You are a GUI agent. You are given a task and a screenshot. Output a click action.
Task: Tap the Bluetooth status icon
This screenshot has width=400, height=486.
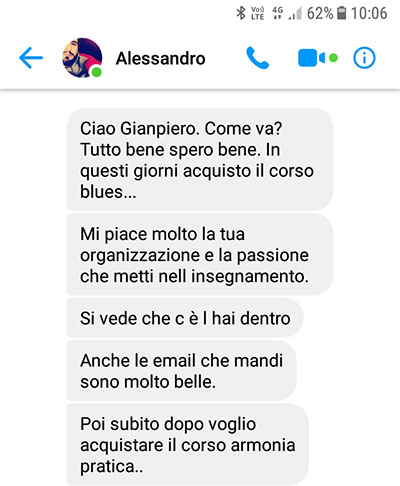pyautogui.click(x=240, y=13)
